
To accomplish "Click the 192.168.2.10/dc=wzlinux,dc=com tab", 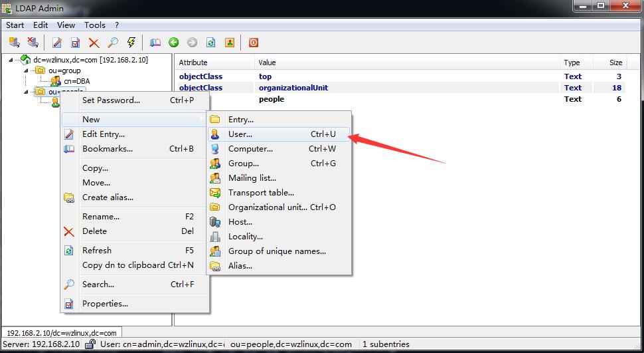I will (x=62, y=333).
